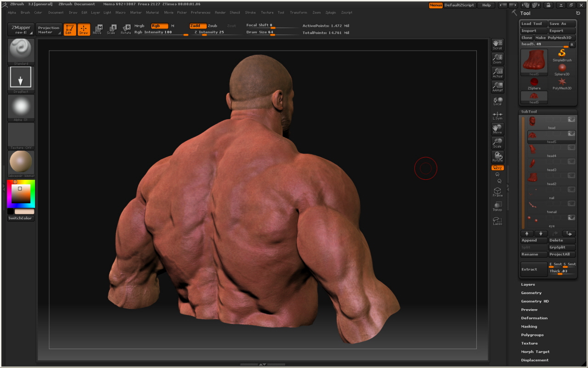This screenshot has height=368, width=588.
Task: Toggle visibility eye of the head subtool
Action: (571, 120)
